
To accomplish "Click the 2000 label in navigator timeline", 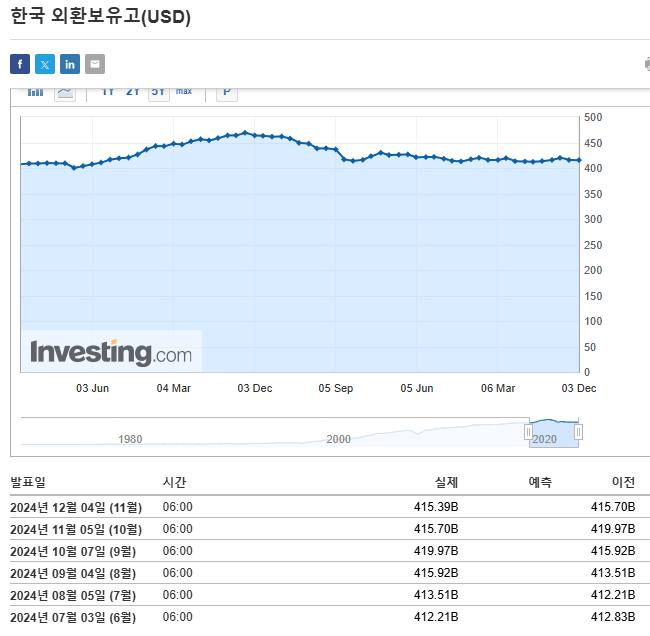I will coord(338,439).
